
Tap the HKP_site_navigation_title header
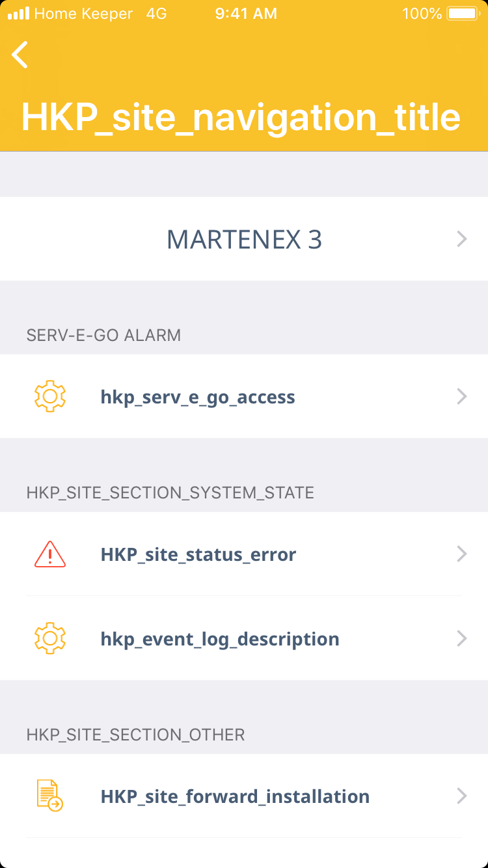(x=241, y=117)
